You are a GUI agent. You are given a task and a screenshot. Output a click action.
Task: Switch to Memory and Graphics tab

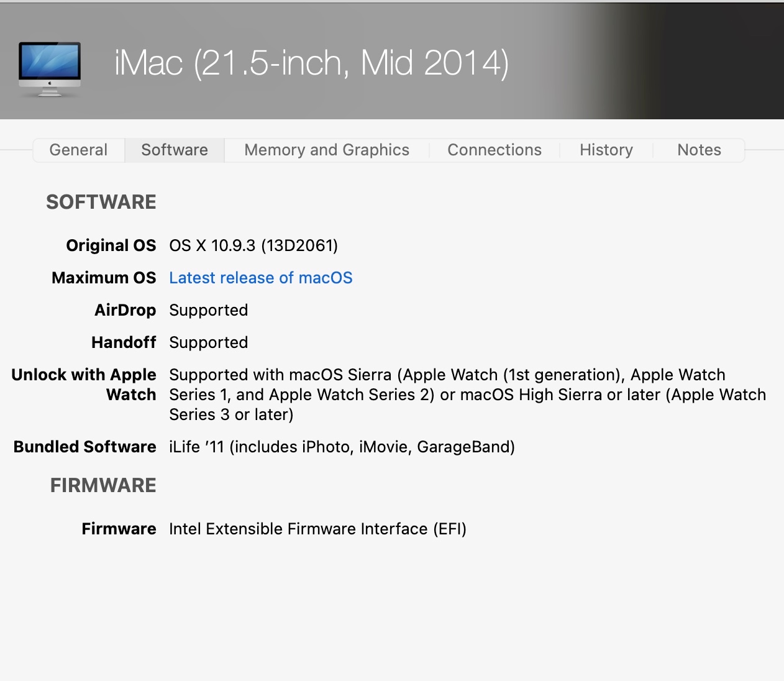(x=327, y=150)
